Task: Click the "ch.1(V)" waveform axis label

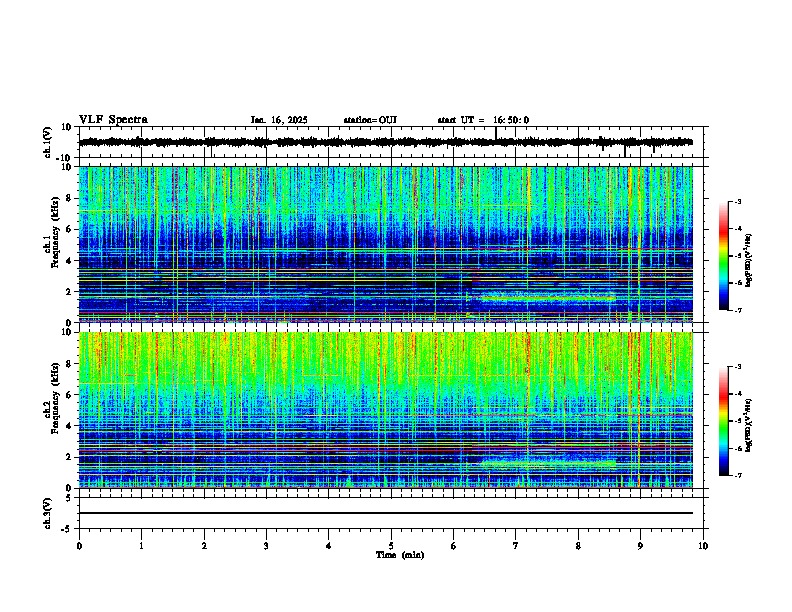Action: (x=48, y=142)
